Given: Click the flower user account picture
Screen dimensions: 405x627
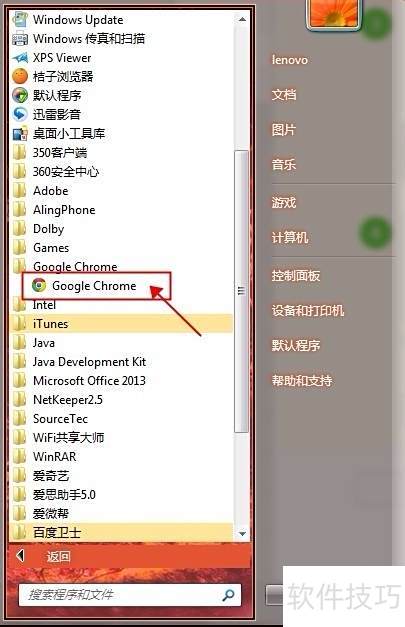Looking at the screenshot, I should tap(334, 13).
